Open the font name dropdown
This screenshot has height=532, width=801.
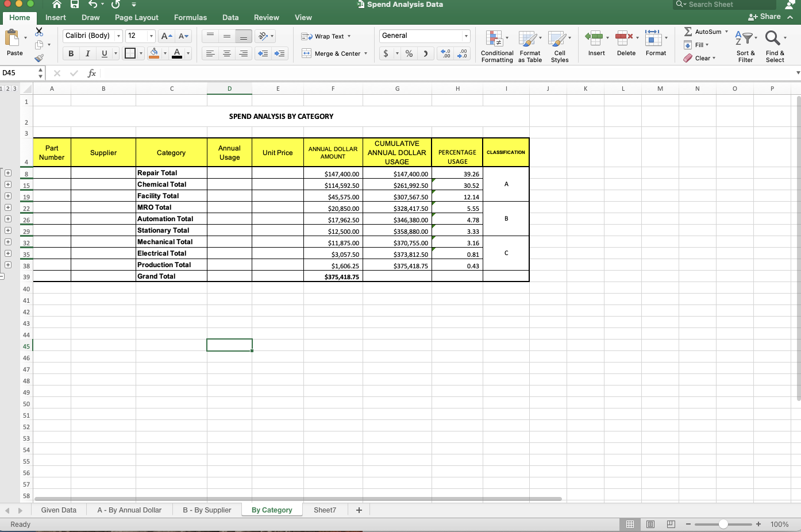pos(118,36)
